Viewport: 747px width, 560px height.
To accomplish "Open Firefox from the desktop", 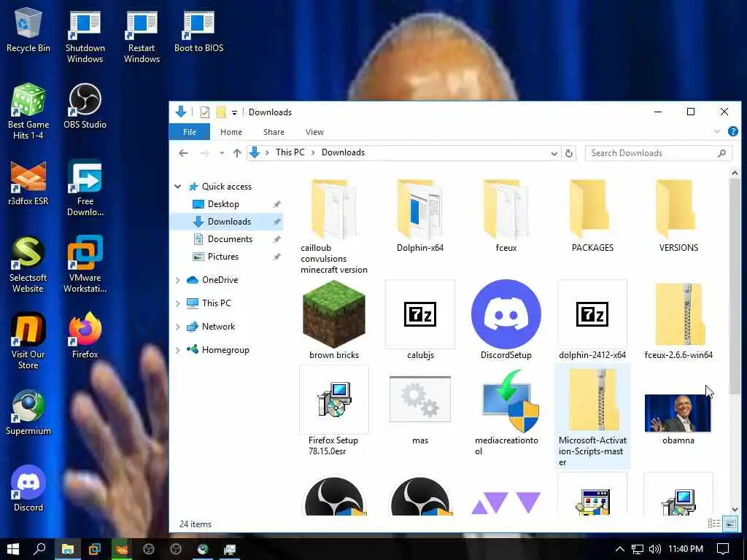I will point(85,335).
